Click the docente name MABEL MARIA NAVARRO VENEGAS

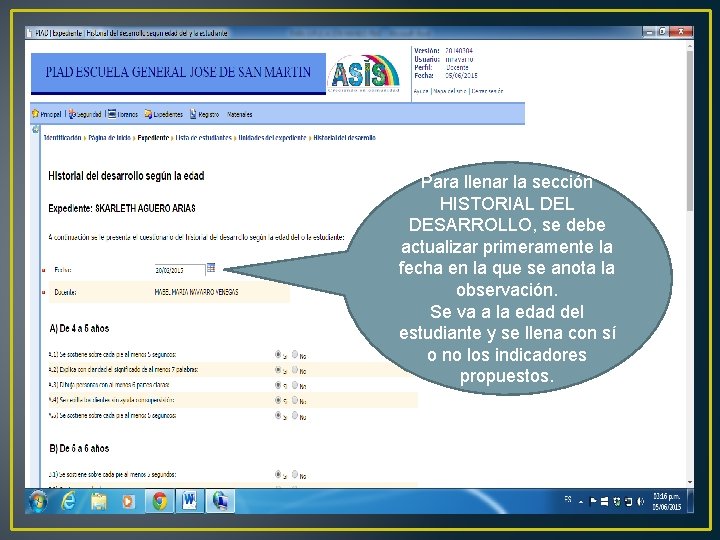197,292
